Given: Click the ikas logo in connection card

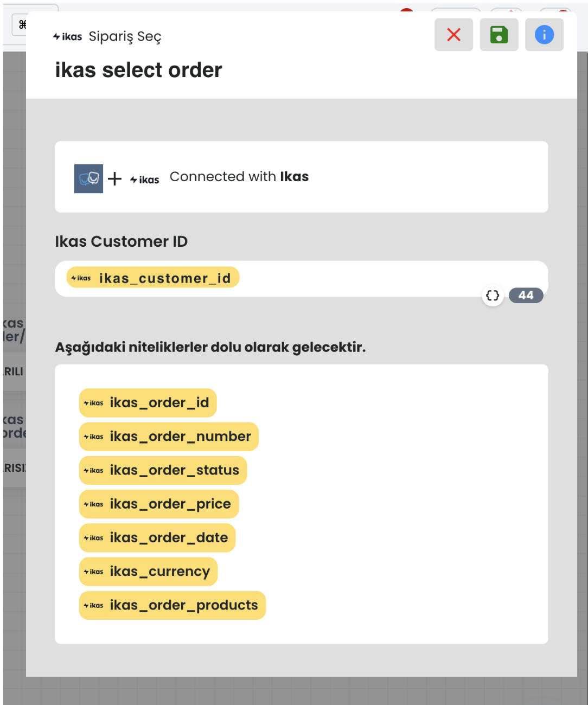Looking at the screenshot, I should pos(144,180).
